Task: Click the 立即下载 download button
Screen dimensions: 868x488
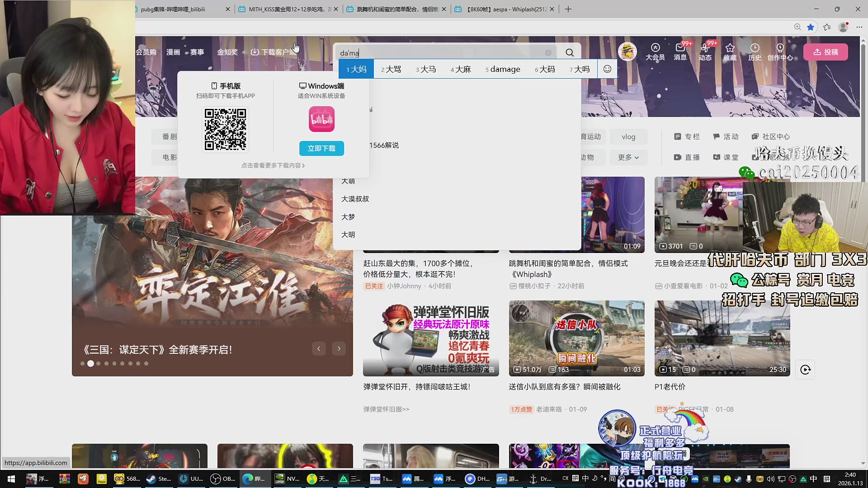Action: coord(321,148)
